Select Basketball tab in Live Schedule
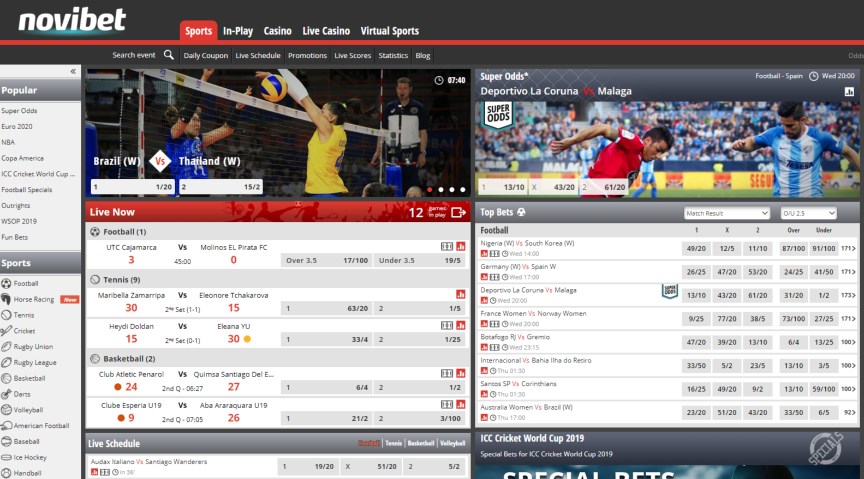Image resolution: width=864 pixels, height=479 pixels. click(421, 443)
